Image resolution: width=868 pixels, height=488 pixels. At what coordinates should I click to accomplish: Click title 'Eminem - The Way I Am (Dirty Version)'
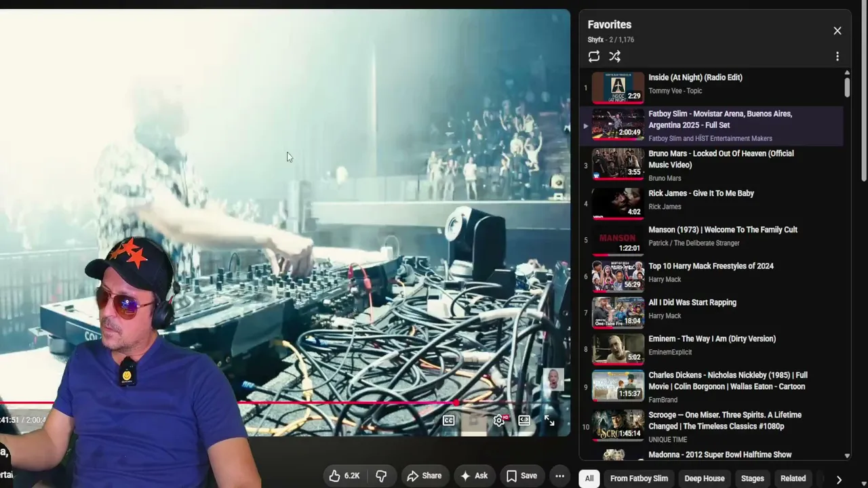[712, 339]
